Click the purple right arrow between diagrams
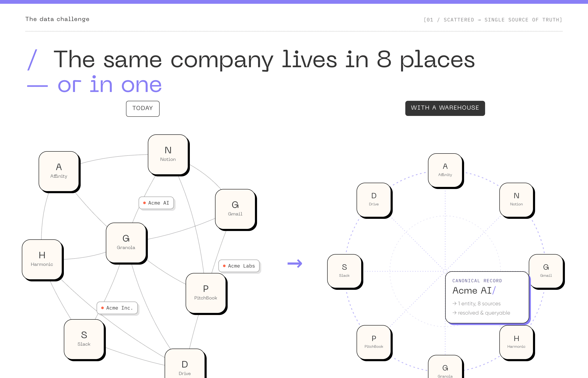Screen dimensions: 588x378 click(295, 263)
